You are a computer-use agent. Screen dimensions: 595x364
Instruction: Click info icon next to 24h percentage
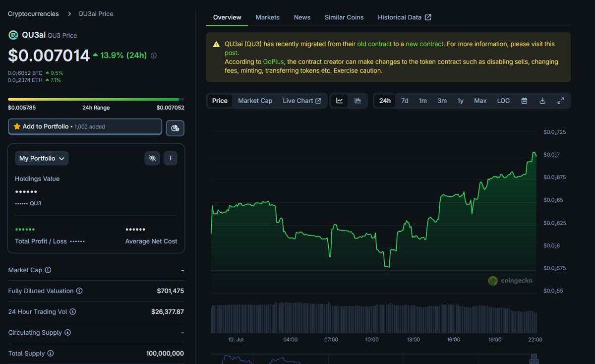[x=153, y=56]
